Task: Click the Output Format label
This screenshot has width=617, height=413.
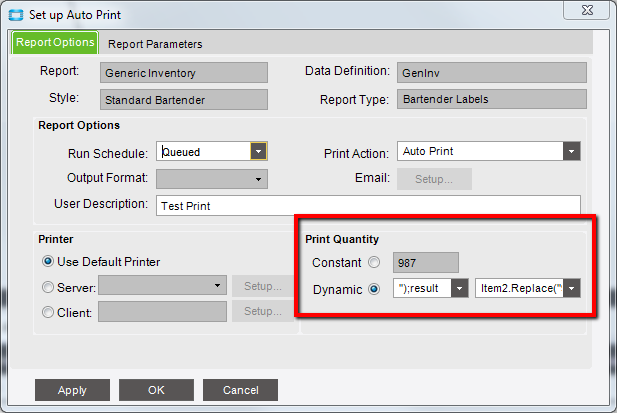Action: click(107, 178)
